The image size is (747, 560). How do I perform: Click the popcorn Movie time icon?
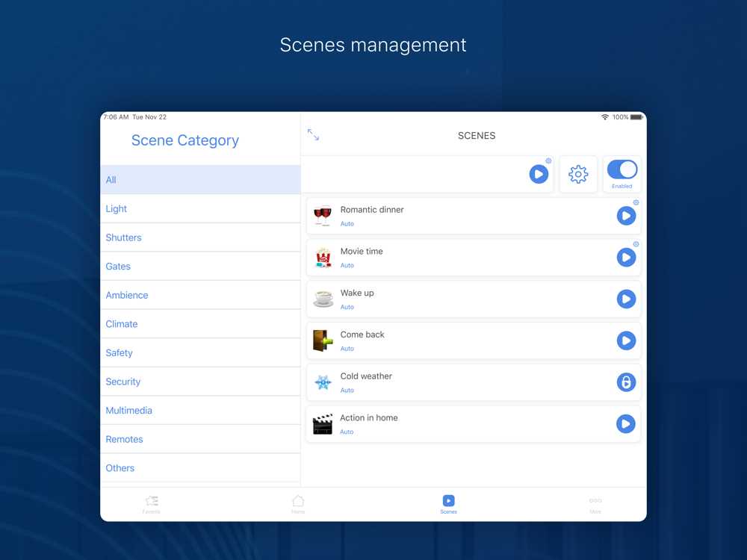pyautogui.click(x=323, y=258)
